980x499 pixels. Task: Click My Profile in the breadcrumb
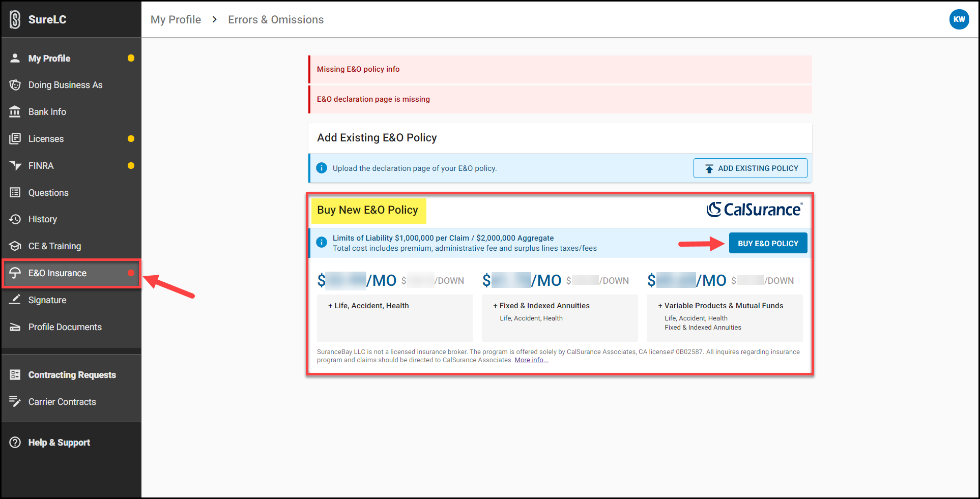(176, 19)
